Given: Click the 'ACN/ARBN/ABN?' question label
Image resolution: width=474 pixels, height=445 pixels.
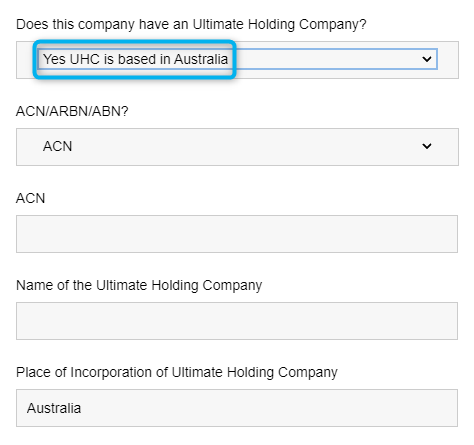Looking at the screenshot, I should point(72,111).
